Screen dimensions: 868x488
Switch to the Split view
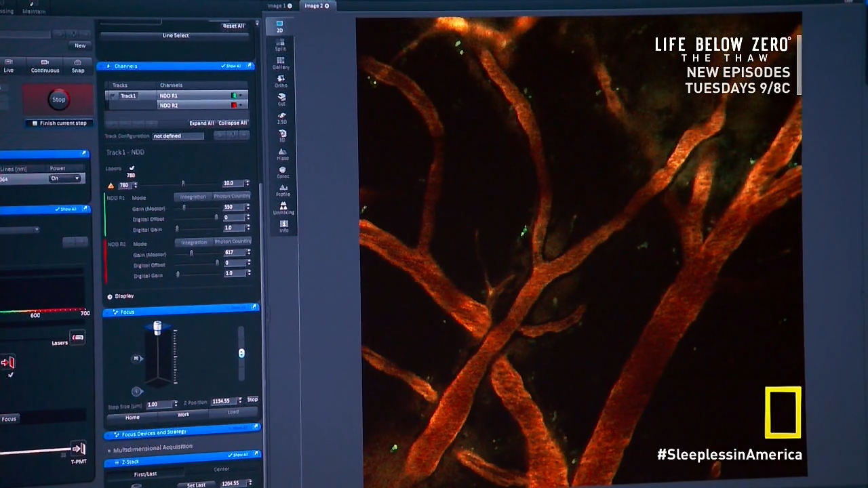click(280, 45)
